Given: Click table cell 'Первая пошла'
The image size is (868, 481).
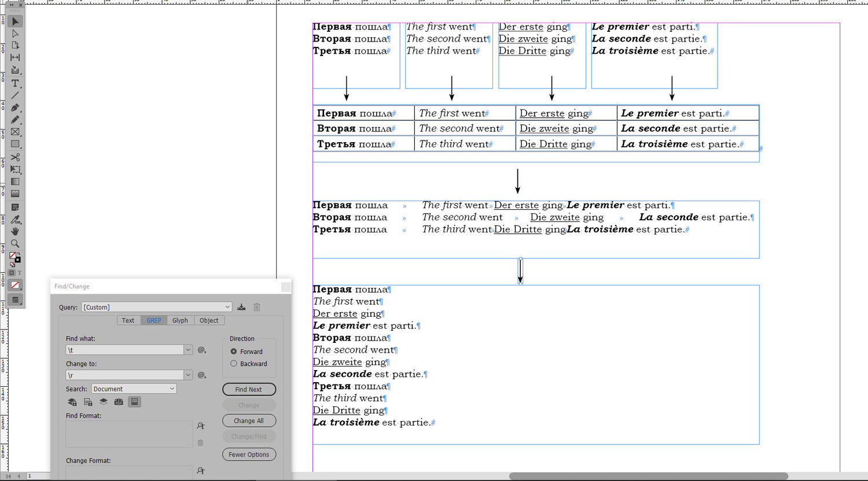Looking at the screenshot, I should tap(364, 113).
